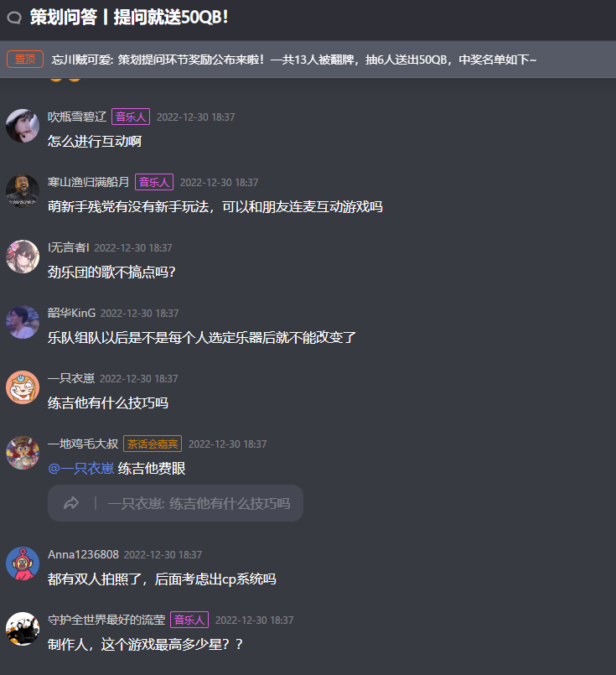Viewport: 616px width, 675px height.
Task: Click Anna1236808's blue avatar icon
Action: [23, 563]
